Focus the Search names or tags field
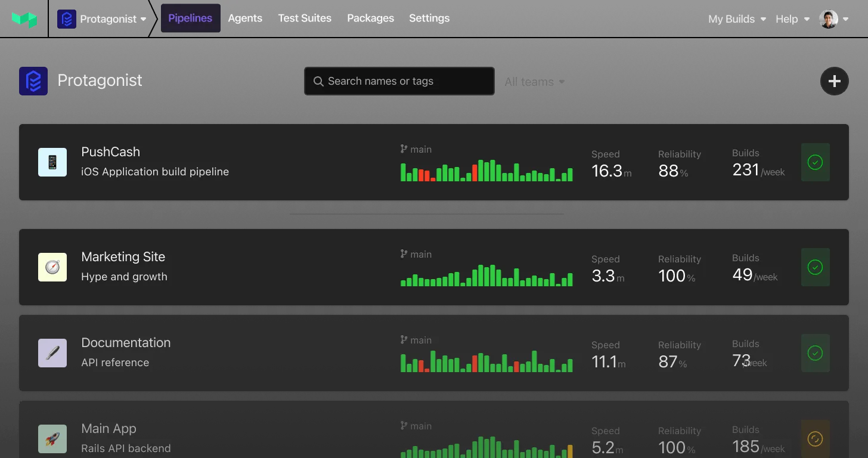The width and height of the screenshot is (868, 458). [399, 81]
